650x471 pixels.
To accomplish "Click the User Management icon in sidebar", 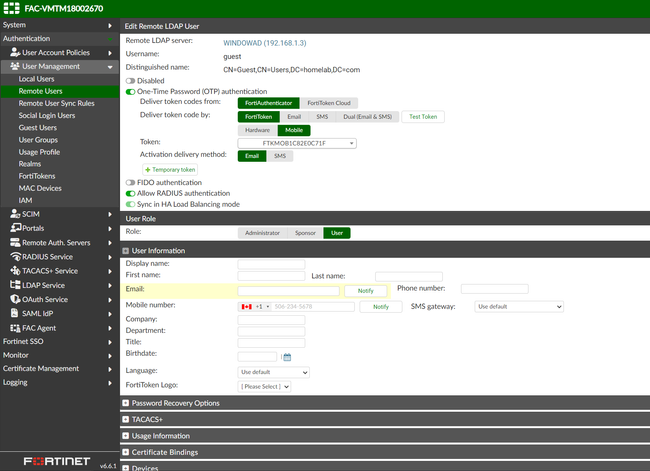I will pyautogui.click(x=14, y=67).
